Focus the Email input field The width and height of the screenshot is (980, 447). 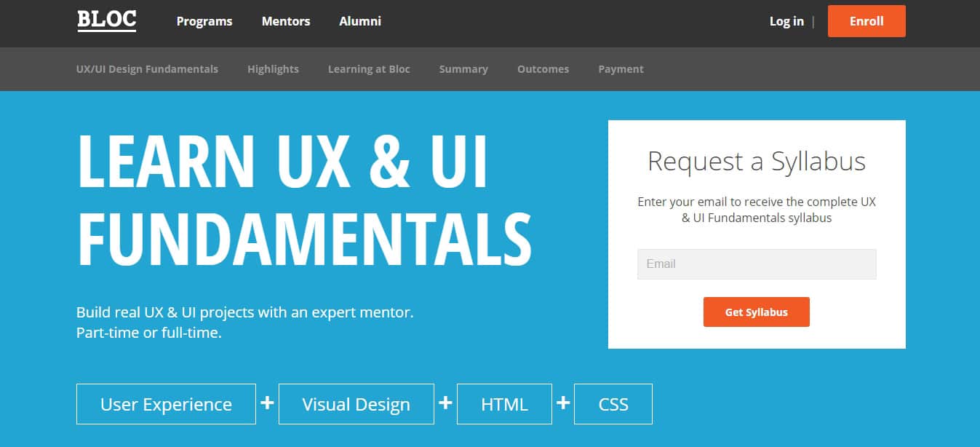pyautogui.click(x=757, y=264)
